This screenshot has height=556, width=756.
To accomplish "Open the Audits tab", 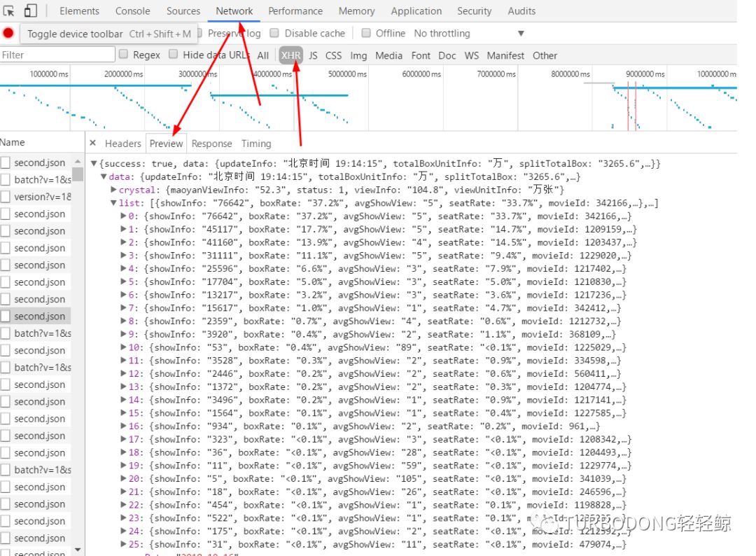I will tap(521, 11).
